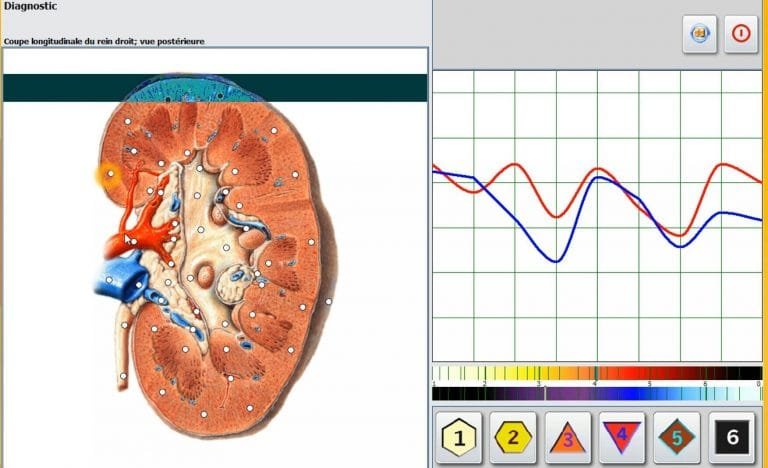Click the Diagnostic panel title

(30, 7)
